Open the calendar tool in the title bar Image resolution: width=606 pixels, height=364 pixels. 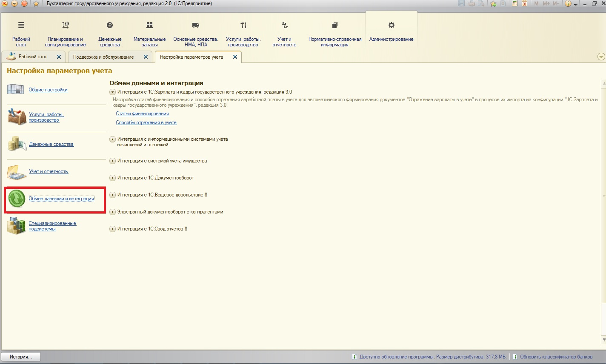point(525,3)
